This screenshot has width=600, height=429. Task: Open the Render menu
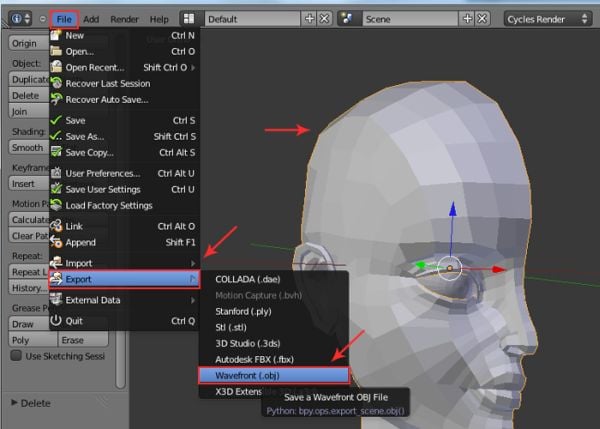[125, 19]
